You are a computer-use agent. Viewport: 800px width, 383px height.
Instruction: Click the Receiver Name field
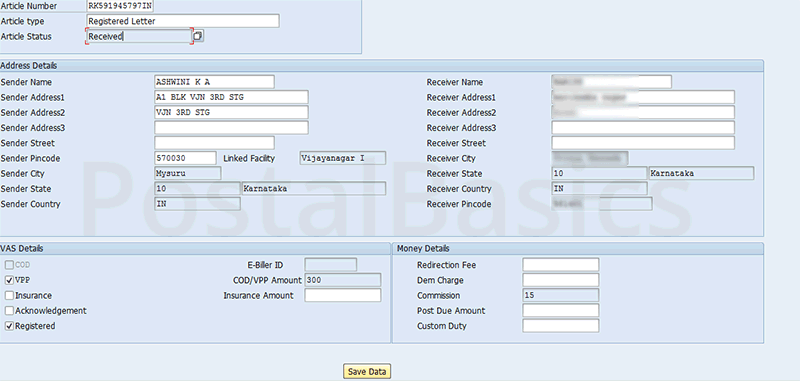612,82
